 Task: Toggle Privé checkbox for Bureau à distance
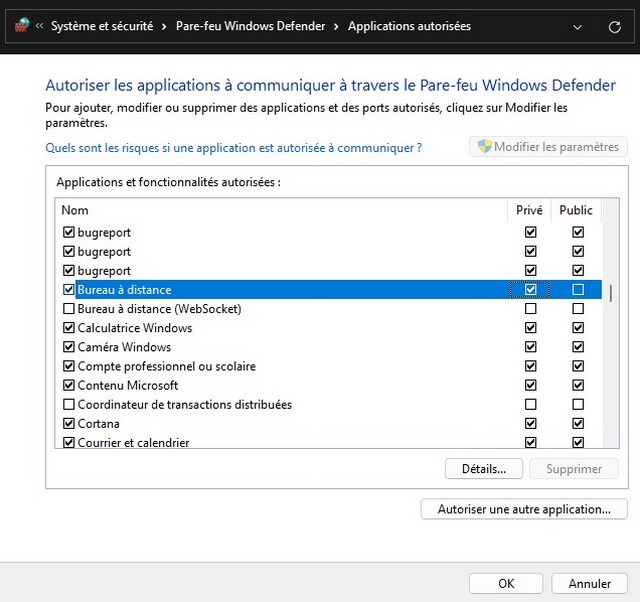click(531, 290)
